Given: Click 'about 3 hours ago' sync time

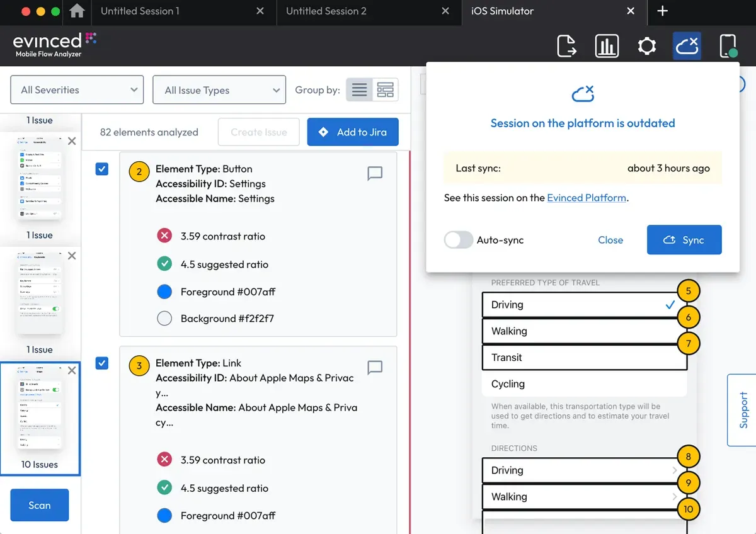Looking at the screenshot, I should [x=668, y=168].
